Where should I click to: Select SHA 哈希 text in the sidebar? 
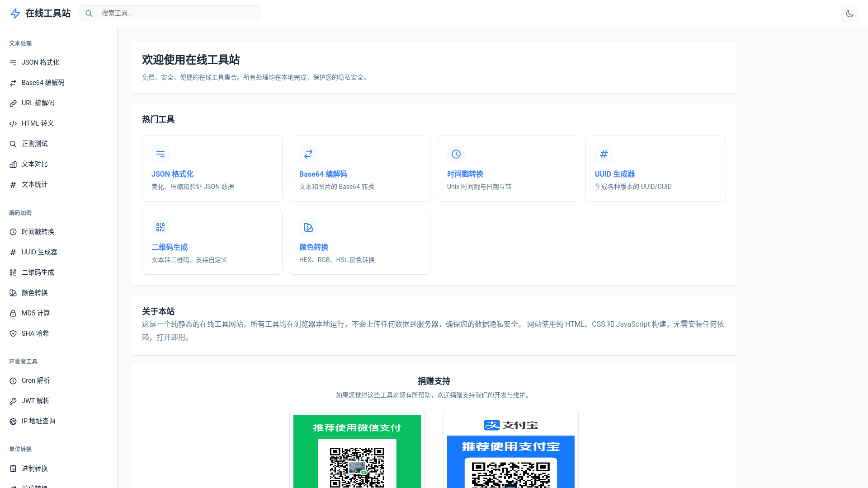[x=35, y=333]
